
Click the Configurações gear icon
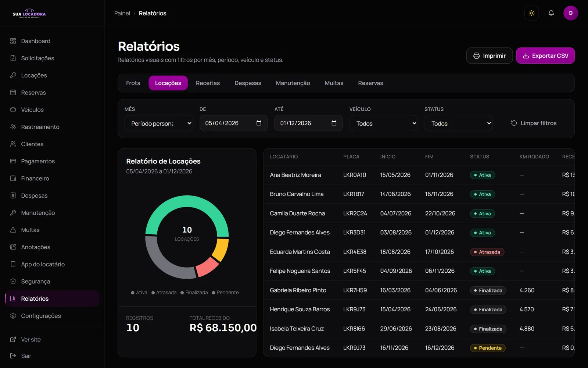click(13, 316)
